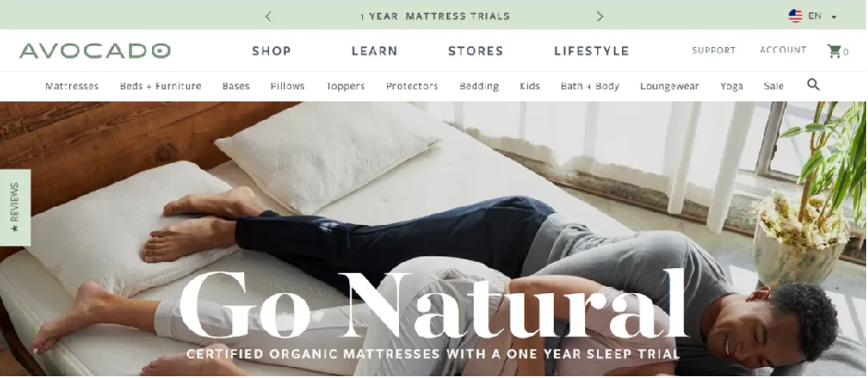Screen dimensions: 868x378
Task: Open the LIFESTYLE menu
Action: 592,51
